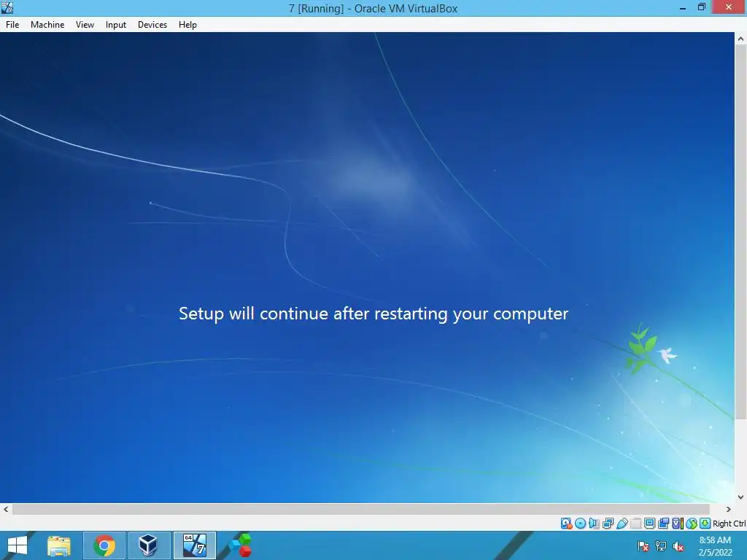Click the Action Center flag tray icon
Image resolution: width=747 pixels, height=560 pixels.
(643, 547)
